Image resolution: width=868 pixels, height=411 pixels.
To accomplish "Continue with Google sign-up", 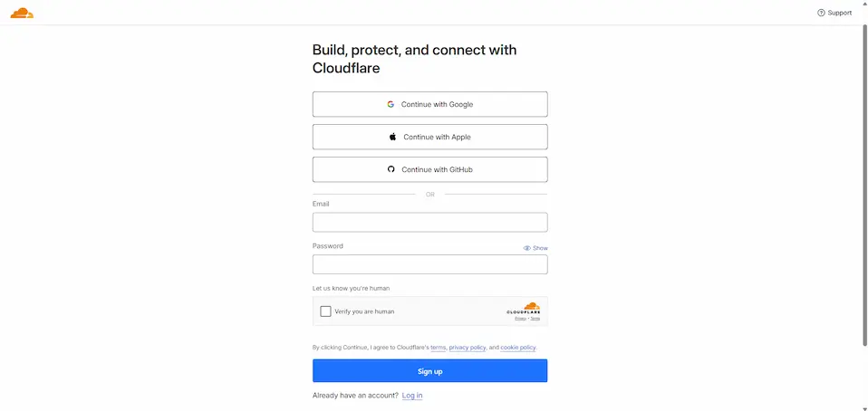I will [429, 104].
